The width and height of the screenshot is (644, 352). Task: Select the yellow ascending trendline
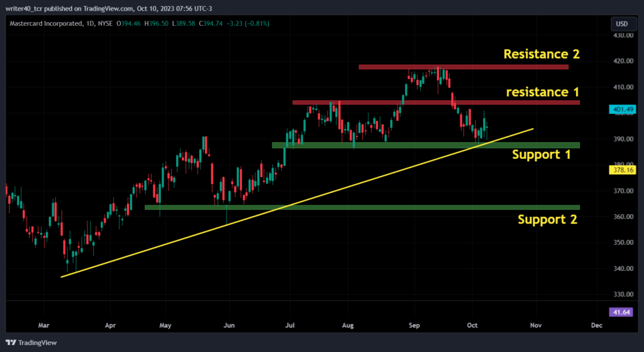(297, 203)
